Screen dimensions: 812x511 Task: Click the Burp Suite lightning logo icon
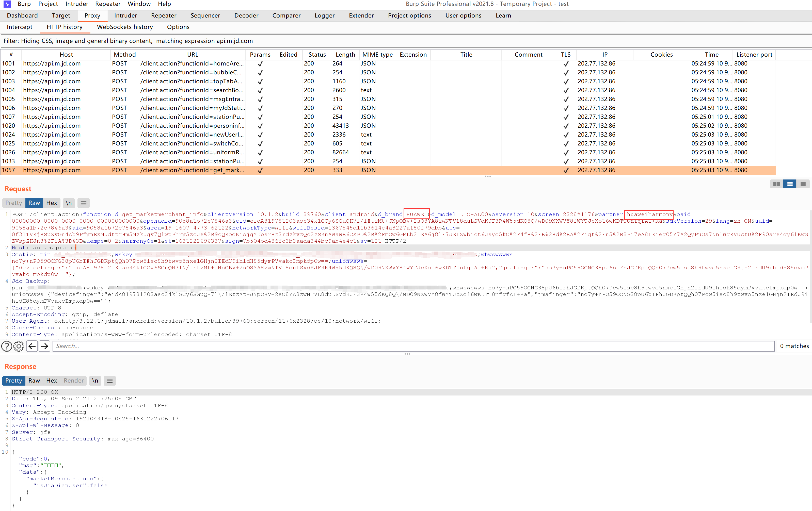pyautogui.click(x=7, y=4)
